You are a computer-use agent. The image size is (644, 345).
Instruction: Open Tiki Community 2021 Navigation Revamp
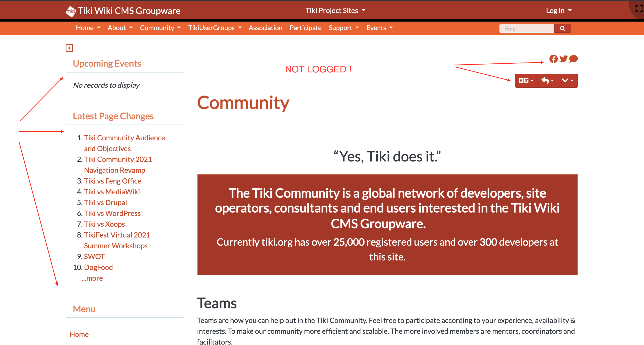118,165
